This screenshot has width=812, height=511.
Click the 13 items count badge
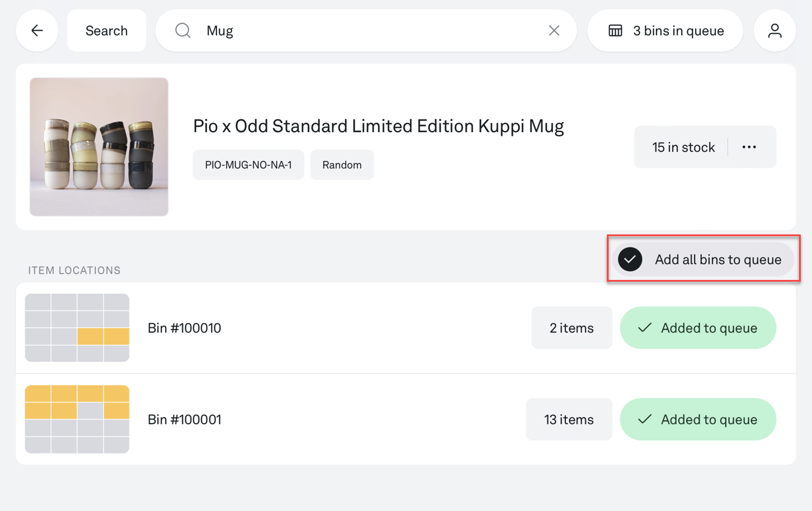click(x=569, y=419)
